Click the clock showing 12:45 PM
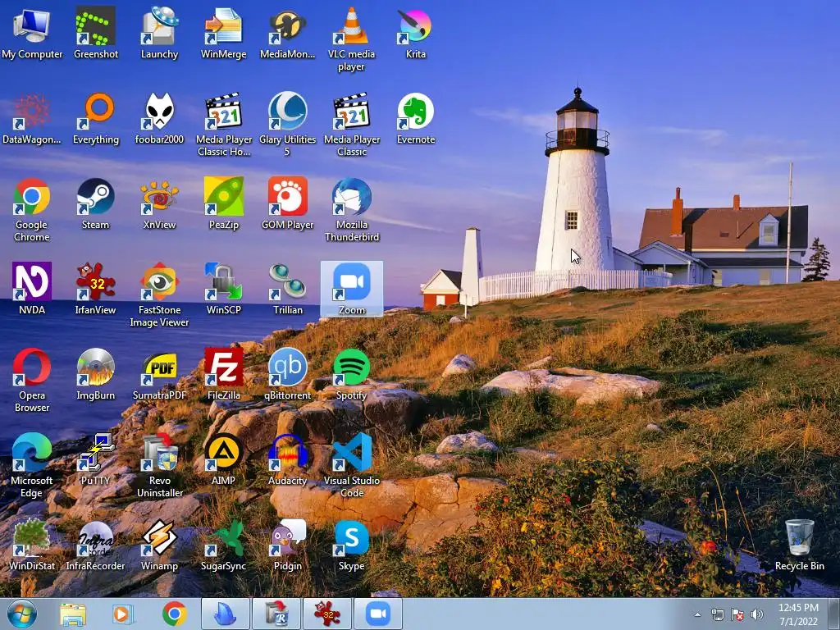 (x=798, y=614)
